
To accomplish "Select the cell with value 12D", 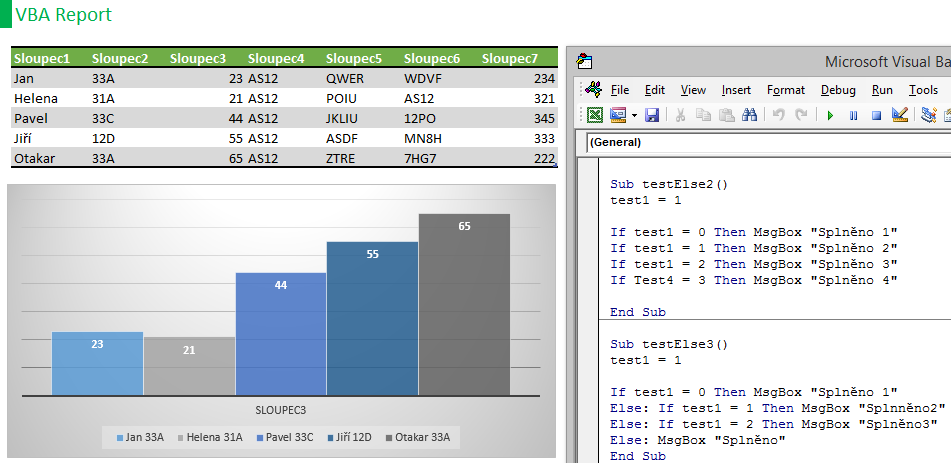I will tap(129, 138).
